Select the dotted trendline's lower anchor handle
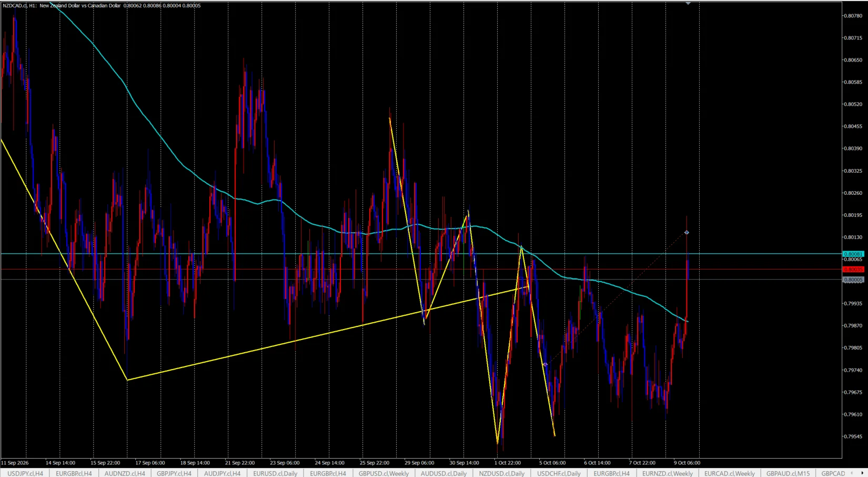Viewport: 868px width, 477px height. [545, 364]
